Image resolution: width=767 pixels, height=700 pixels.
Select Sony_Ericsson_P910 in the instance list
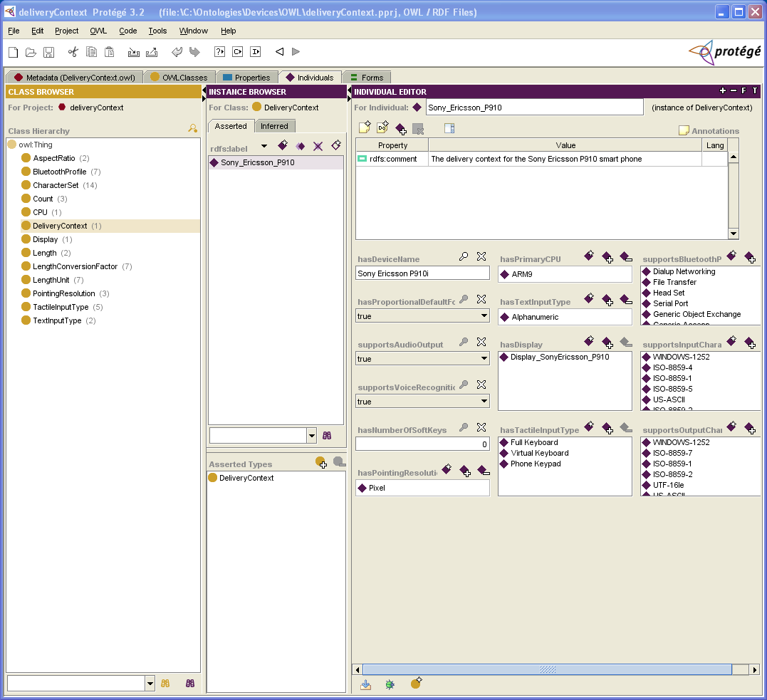[257, 162]
